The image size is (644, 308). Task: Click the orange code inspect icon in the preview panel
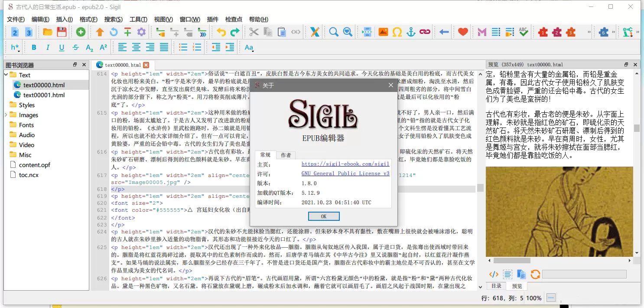click(x=494, y=274)
